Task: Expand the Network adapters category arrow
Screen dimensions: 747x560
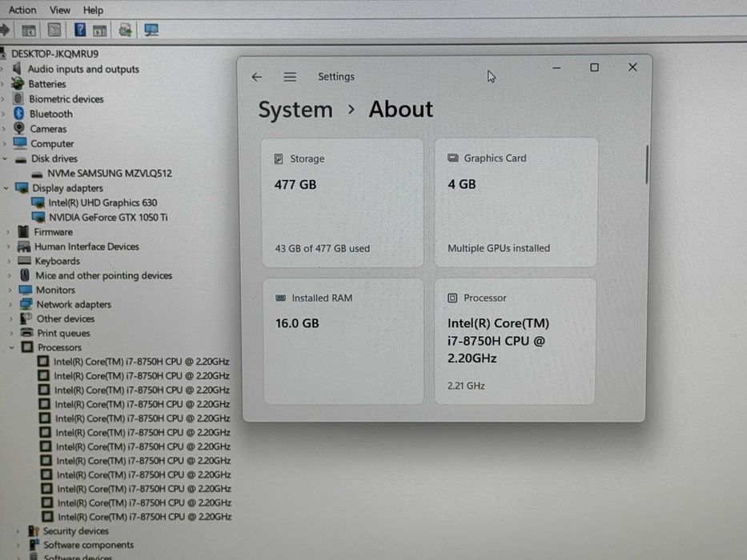Action: coord(10,304)
